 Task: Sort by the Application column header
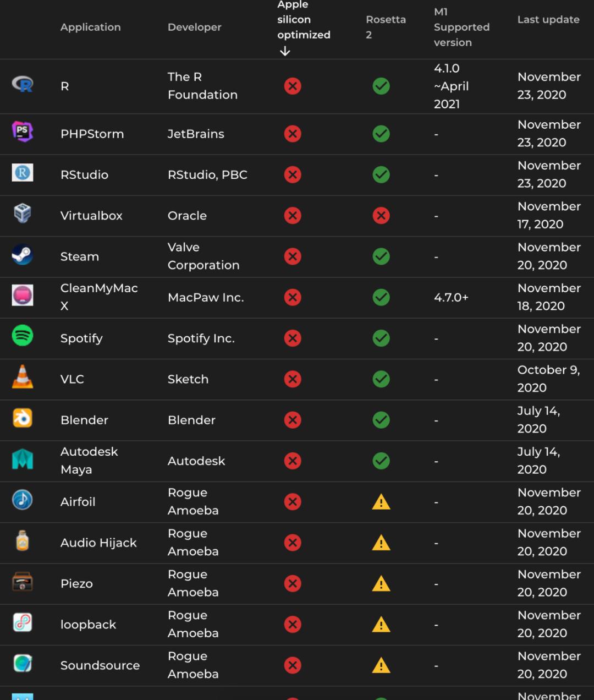point(90,27)
